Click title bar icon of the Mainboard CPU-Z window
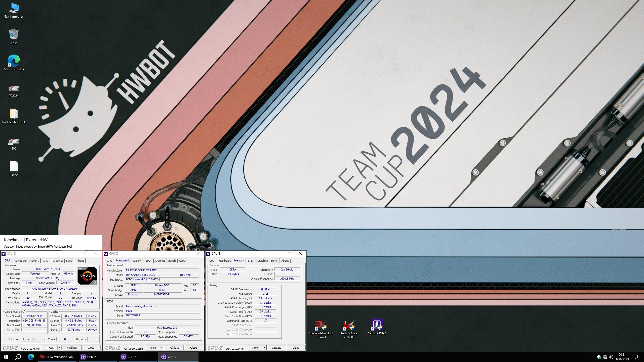The image size is (644, 362). point(106,254)
